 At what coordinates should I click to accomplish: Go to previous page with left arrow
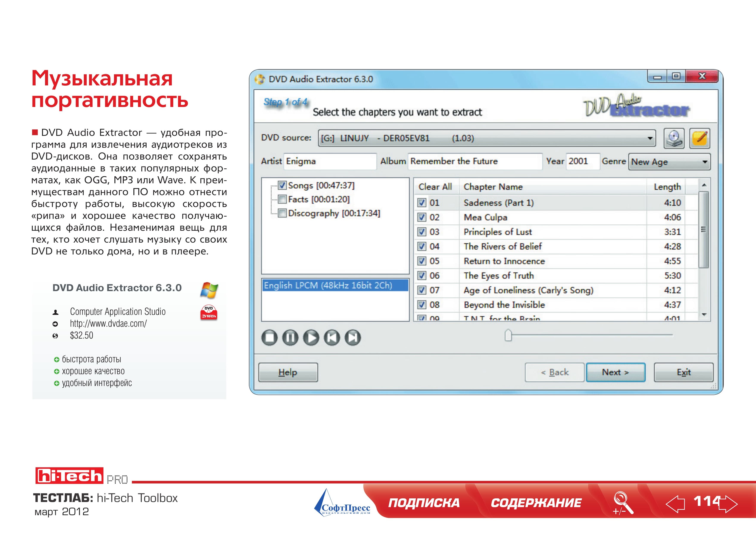675,504
